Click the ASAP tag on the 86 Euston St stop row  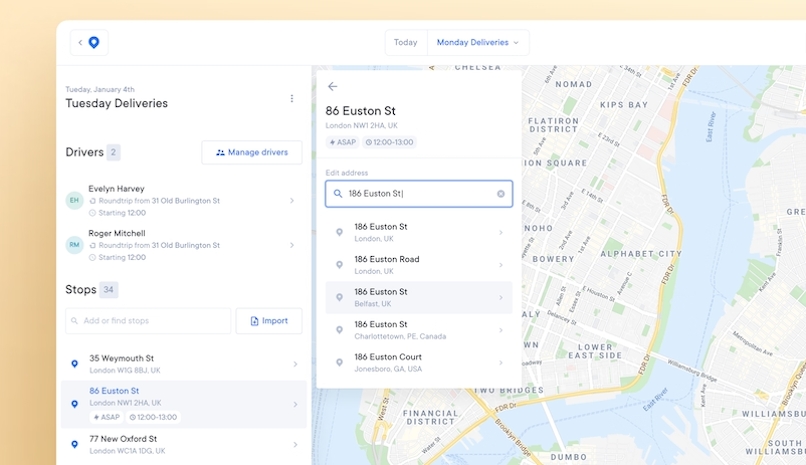pos(106,417)
